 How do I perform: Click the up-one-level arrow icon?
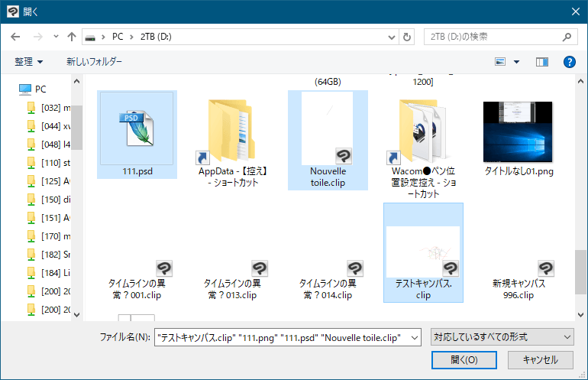pyautogui.click(x=72, y=37)
